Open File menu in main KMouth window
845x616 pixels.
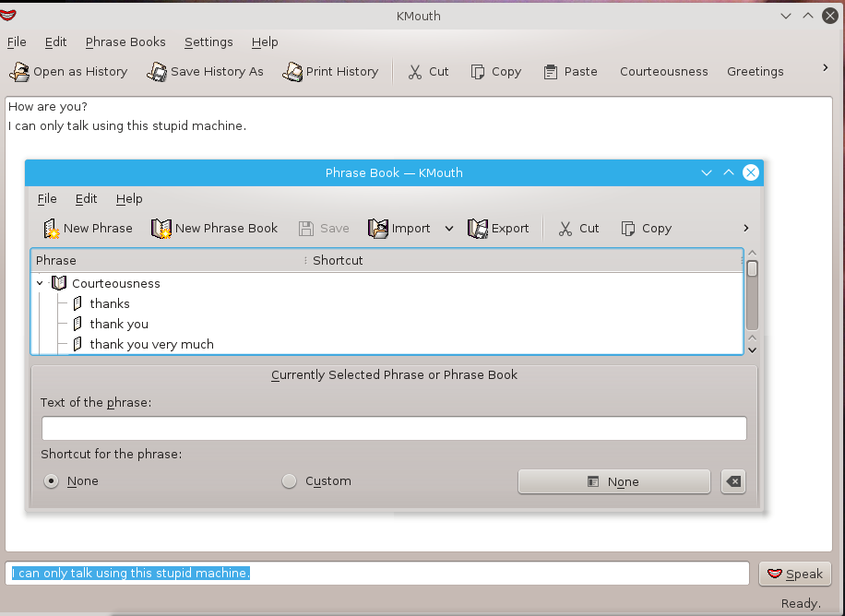17,42
